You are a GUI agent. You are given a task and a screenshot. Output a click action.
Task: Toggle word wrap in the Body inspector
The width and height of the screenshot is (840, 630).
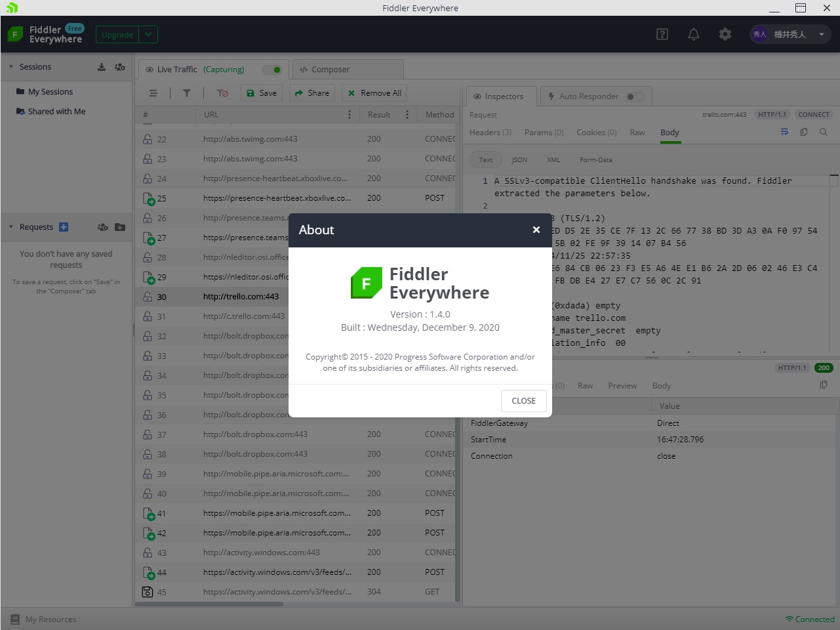coord(784,132)
